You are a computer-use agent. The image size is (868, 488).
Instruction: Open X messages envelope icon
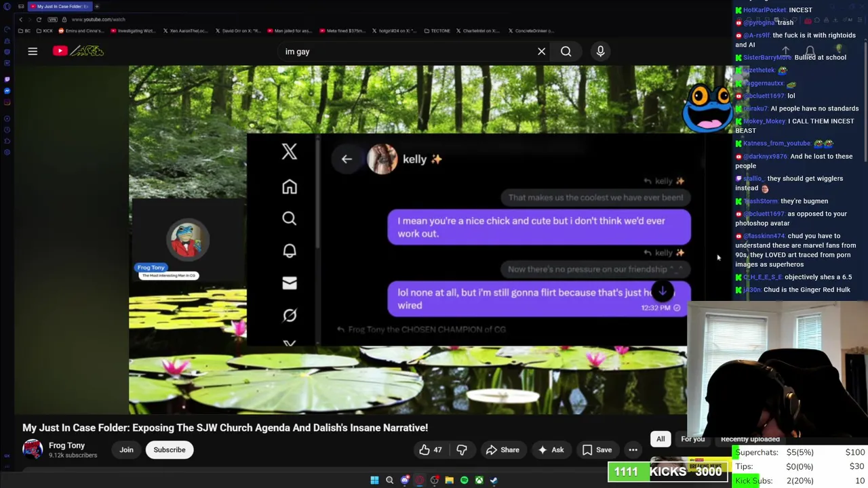coord(290,283)
